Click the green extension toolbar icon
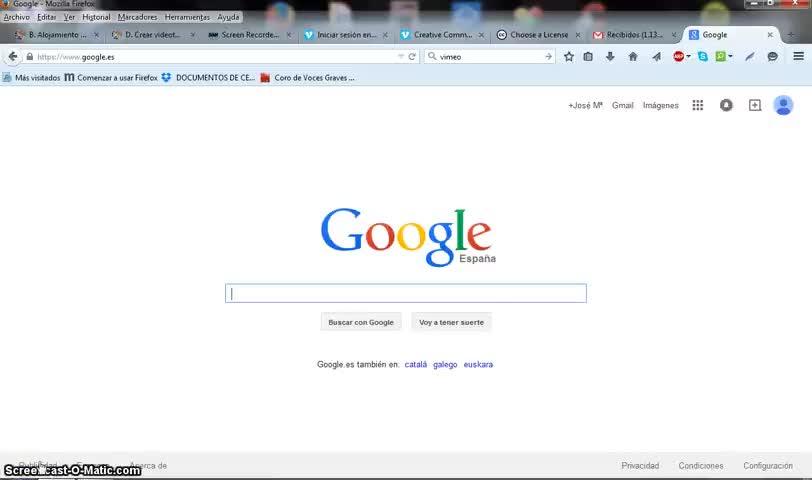The image size is (812, 480). point(720,56)
